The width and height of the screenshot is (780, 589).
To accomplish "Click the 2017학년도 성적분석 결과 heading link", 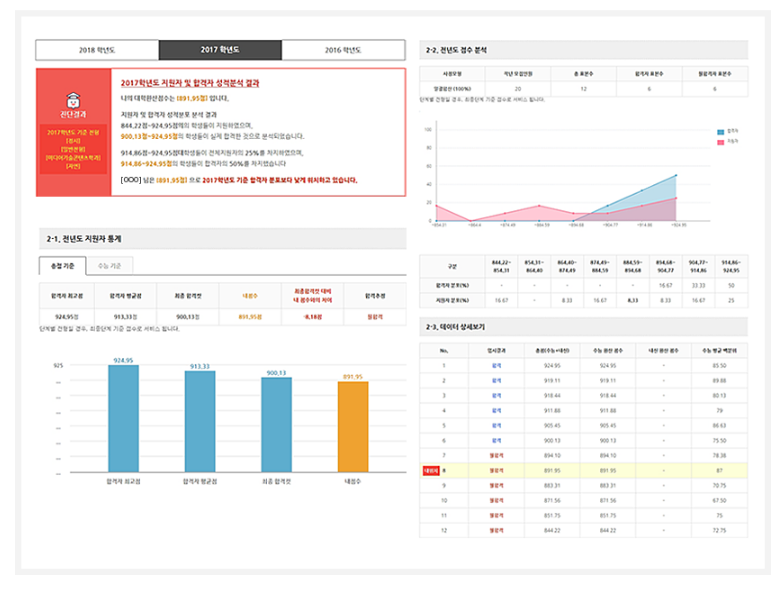I will click(190, 83).
